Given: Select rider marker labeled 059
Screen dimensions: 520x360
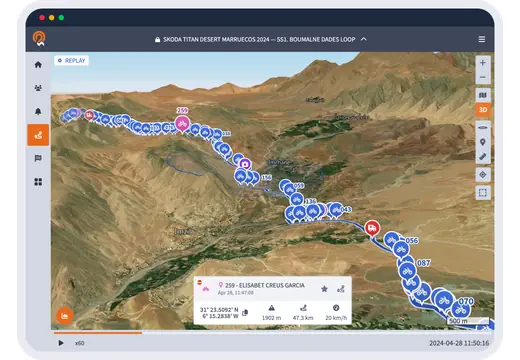Looking at the screenshot, I should 289,190.
